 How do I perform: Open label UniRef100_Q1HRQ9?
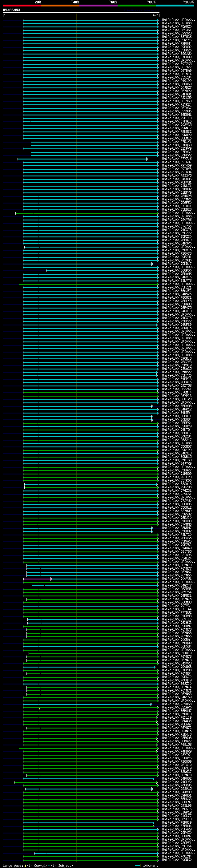pyautogui.click(x=177, y=474)
